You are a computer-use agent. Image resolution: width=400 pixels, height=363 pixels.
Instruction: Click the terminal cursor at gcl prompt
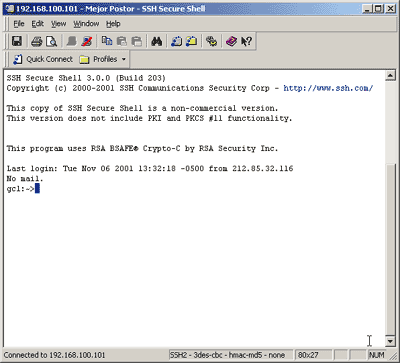coord(37,189)
